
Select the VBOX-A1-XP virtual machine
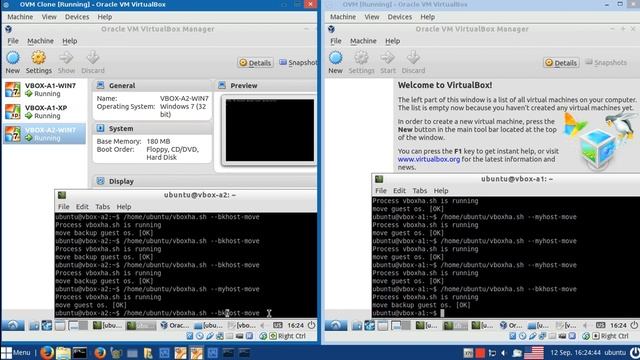44,111
